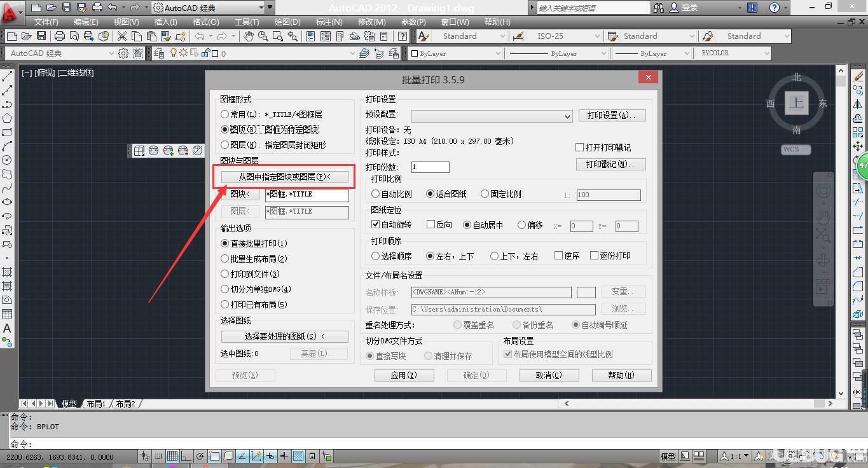Select 图层(N) closed rectangle radio option
This screenshot has width=868, height=468.
[224, 145]
